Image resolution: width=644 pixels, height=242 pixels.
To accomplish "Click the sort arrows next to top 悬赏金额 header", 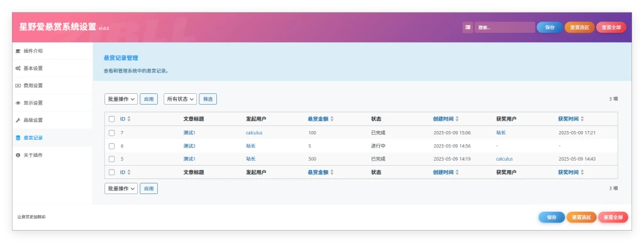I will pos(332,119).
